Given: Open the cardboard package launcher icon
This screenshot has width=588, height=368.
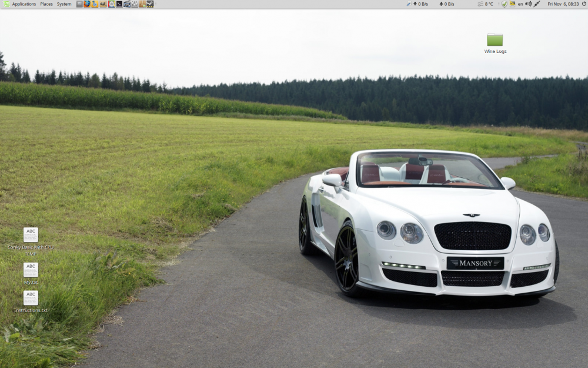Looking at the screenshot, I should (x=142, y=4).
